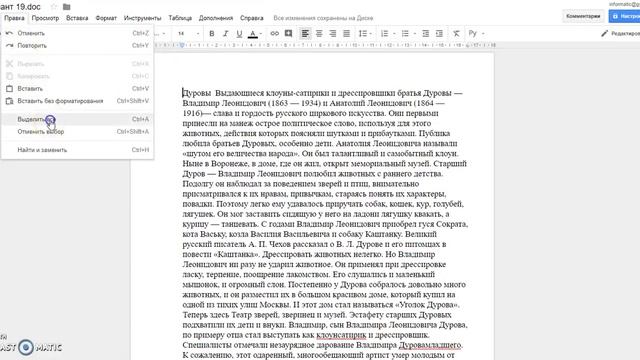Click the Редактирование mode button
The width and height of the screenshot is (640, 360).
pos(620,33)
